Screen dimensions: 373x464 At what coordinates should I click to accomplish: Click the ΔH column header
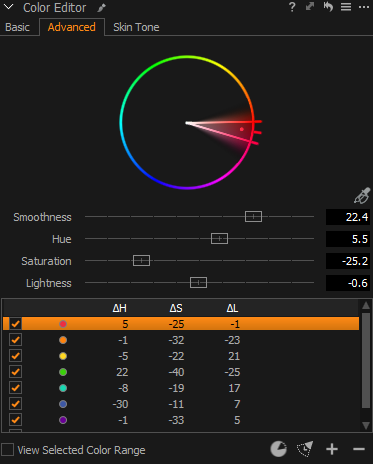[120, 308]
